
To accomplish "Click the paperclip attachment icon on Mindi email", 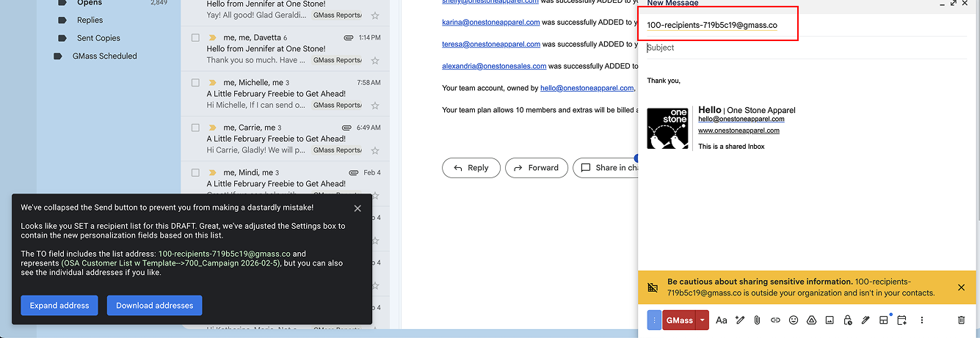I will pos(353,173).
